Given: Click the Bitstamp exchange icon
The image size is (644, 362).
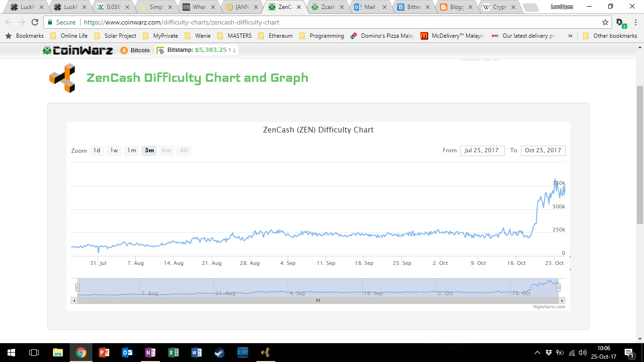Looking at the screenshot, I should [x=160, y=50].
